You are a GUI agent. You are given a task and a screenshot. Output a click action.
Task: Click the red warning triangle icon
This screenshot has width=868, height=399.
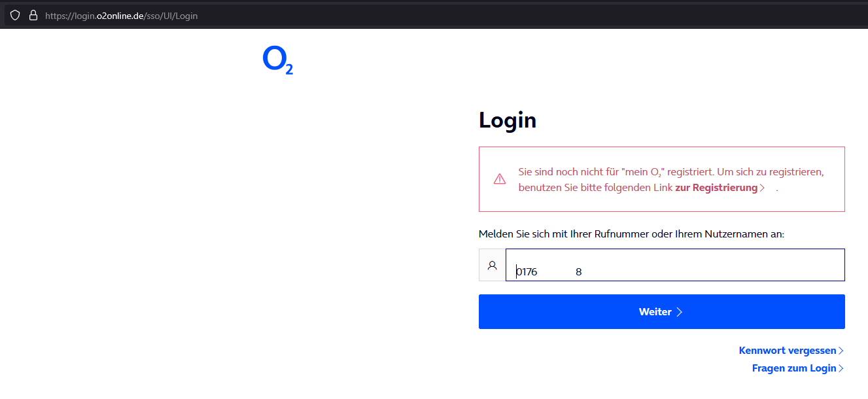click(500, 179)
